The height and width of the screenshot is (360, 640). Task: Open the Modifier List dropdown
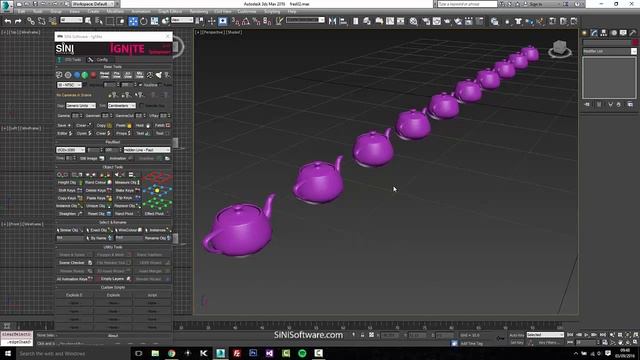pyautogui.click(x=609, y=51)
